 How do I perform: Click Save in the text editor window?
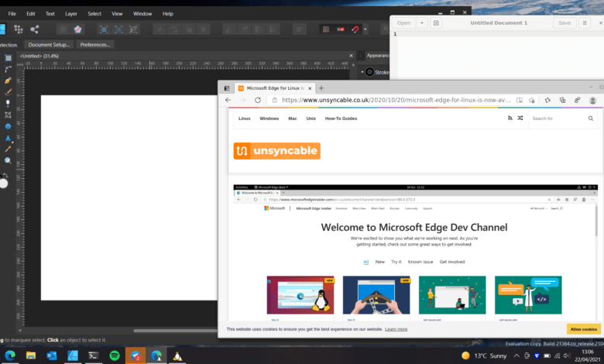[565, 22]
